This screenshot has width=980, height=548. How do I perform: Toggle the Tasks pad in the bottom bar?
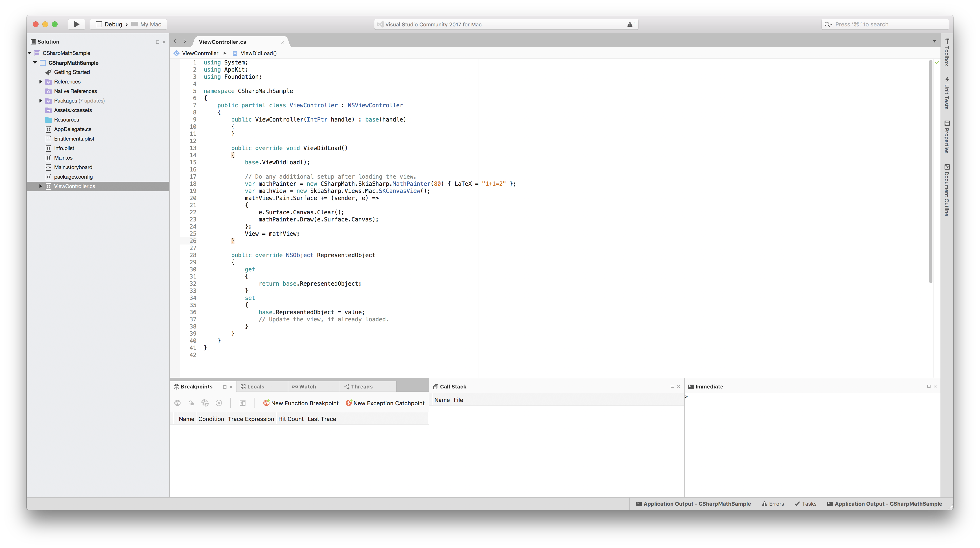point(805,504)
